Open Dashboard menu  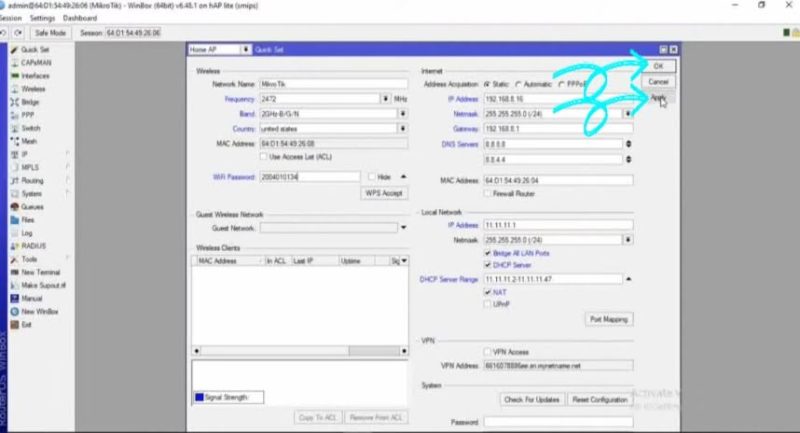coord(80,18)
